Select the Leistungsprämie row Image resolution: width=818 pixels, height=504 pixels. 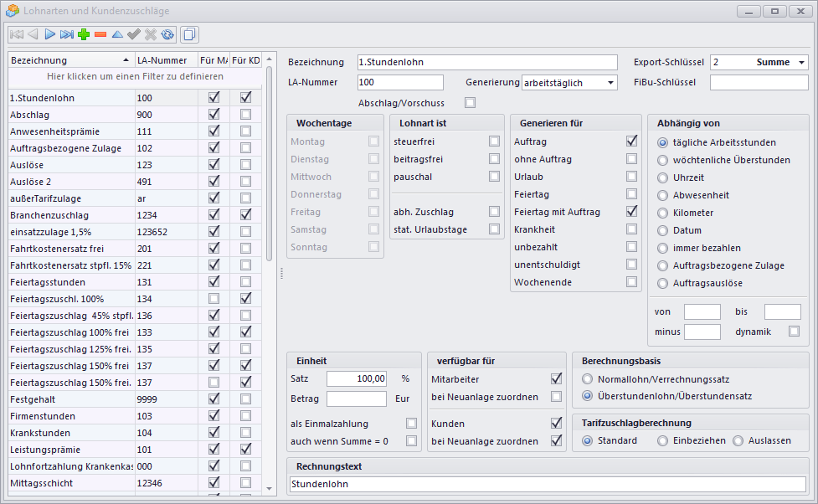tap(135, 450)
